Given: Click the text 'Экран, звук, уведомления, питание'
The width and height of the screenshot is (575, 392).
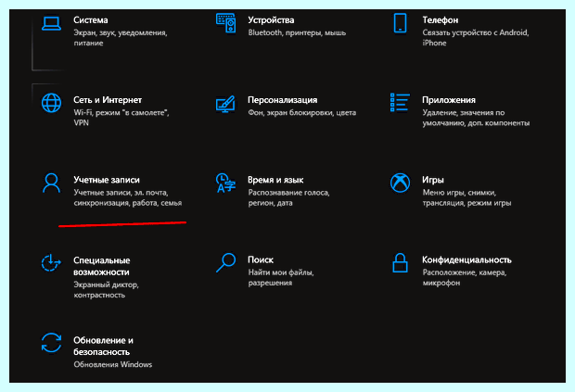Looking at the screenshot, I should (121, 38).
